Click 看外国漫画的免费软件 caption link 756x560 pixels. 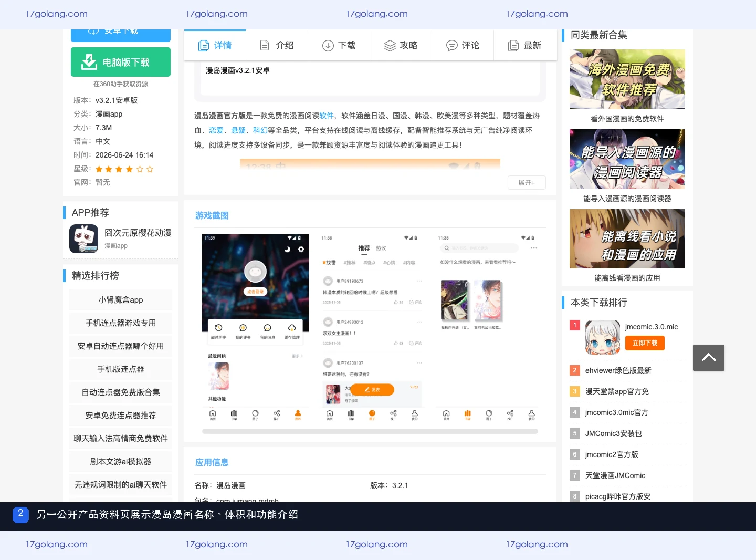pos(627,119)
